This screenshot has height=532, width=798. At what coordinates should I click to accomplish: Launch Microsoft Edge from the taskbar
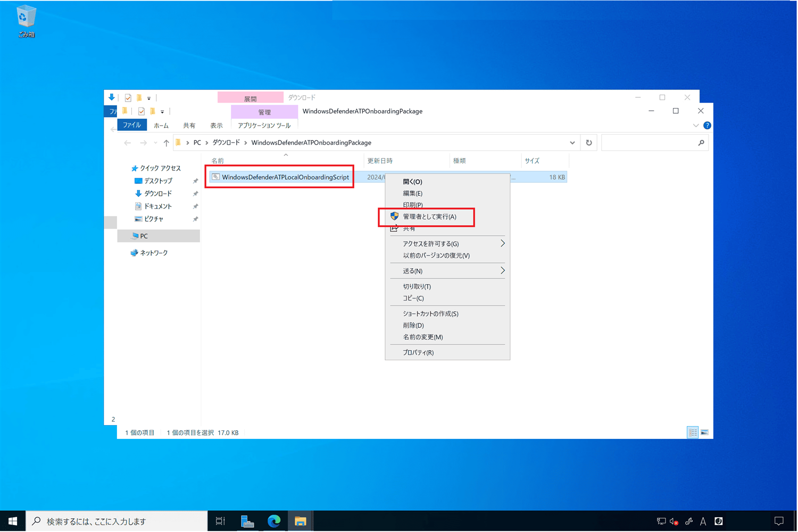coord(274,521)
